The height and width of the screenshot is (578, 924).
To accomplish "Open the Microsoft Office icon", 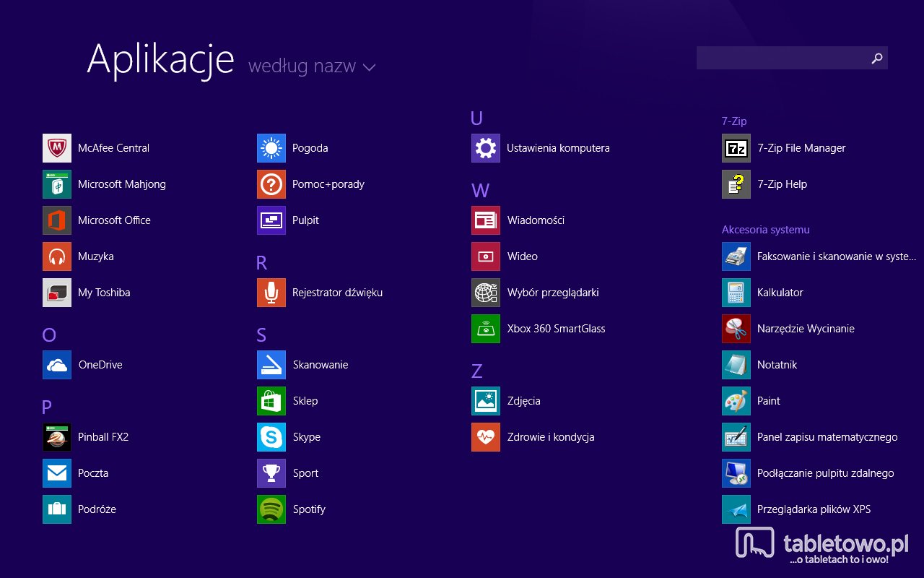I will [x=57, y=220].
